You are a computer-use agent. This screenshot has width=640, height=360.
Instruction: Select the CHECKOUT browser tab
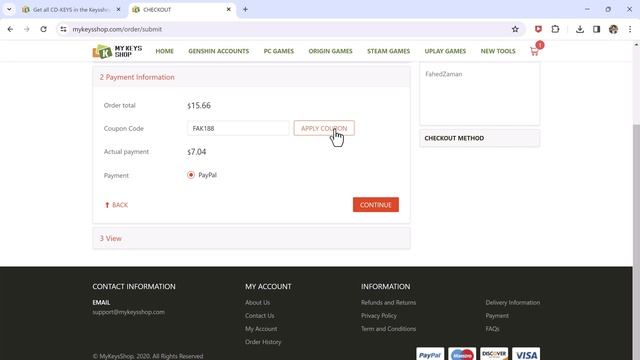(x=180, y=9)
